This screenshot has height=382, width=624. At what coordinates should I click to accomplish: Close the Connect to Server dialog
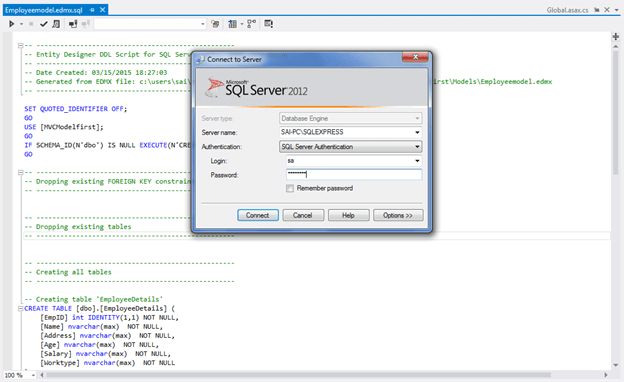(x=415, y=57)
